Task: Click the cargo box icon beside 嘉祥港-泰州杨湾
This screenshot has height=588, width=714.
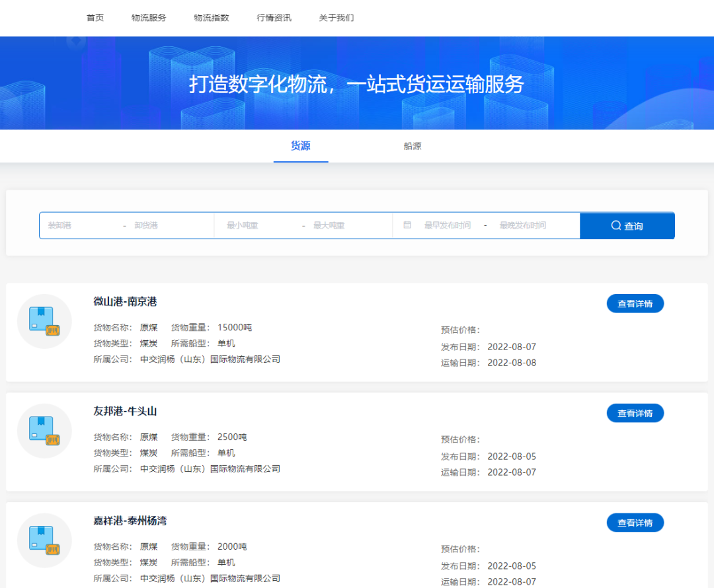Action: click(44, 540)
